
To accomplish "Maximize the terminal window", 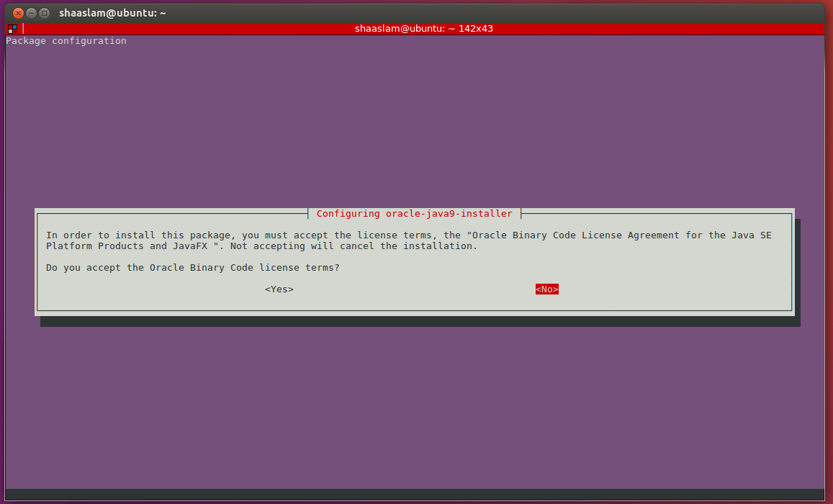I will tap(45, 13).
